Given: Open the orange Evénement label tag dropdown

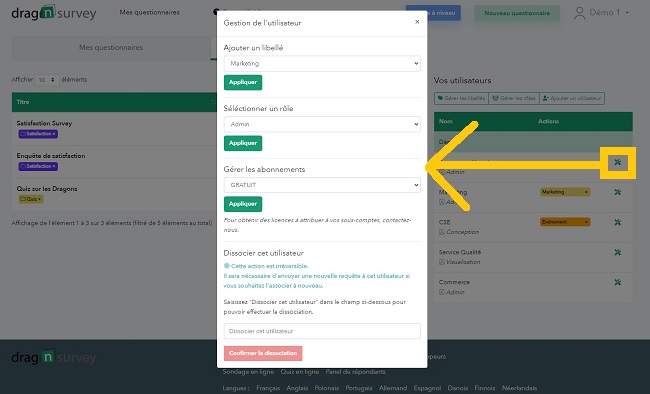Looking at the screenshot, I should [565, 222].
